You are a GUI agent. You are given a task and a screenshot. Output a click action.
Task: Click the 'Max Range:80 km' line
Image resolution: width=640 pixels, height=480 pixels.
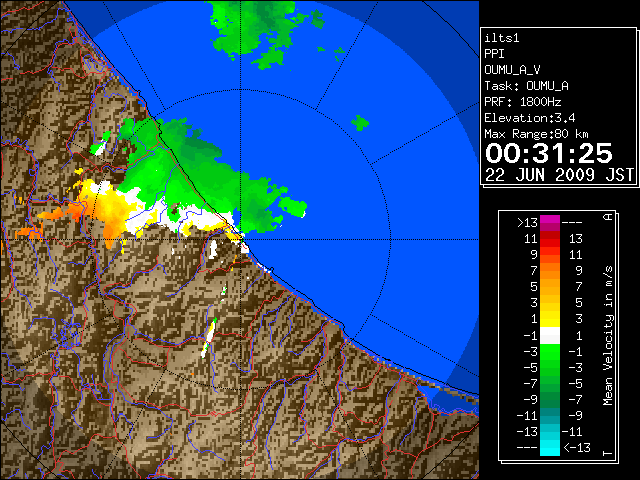point(536,134)
